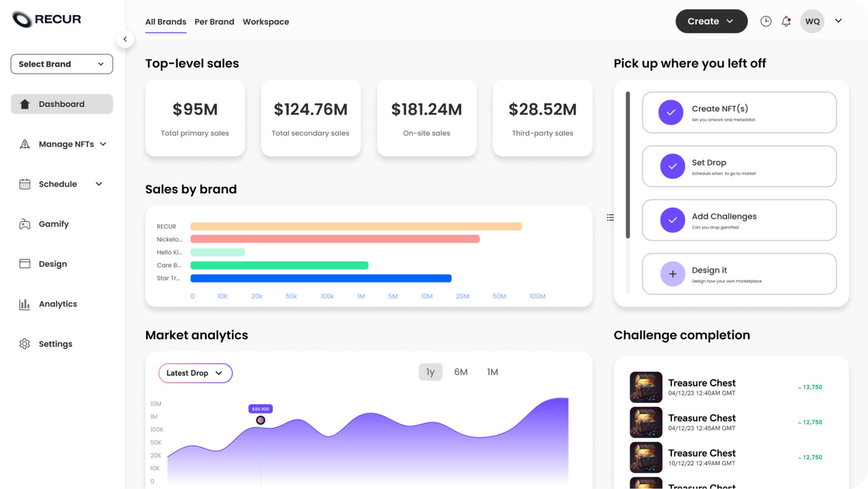The width and height of the screenshot is (868, 489).
Task: Toggle the Add Challenges checkmark
Action: coord(672,220)
